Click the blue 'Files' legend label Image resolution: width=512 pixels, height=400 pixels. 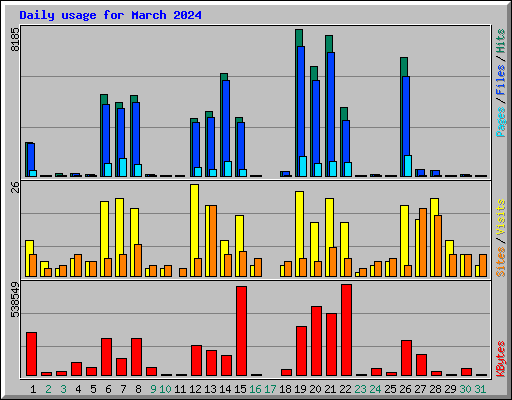pos(501,79)
